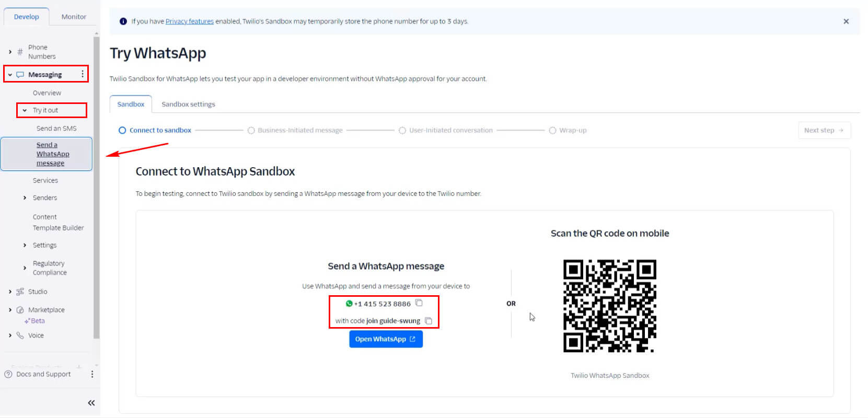The width and height of the screenshot is (868, 418).
Task: Click the WhatsApp logo beside the number
Action: pos(349,304)
